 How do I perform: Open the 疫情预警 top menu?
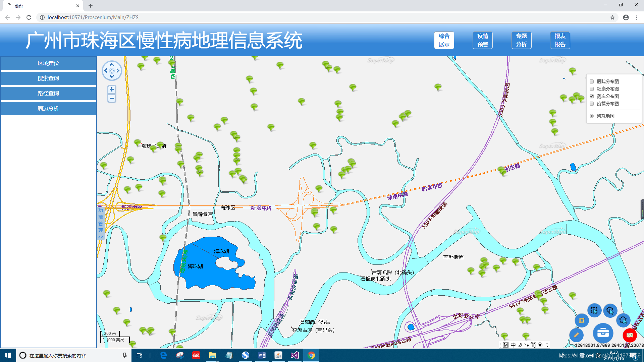point(482,40)
